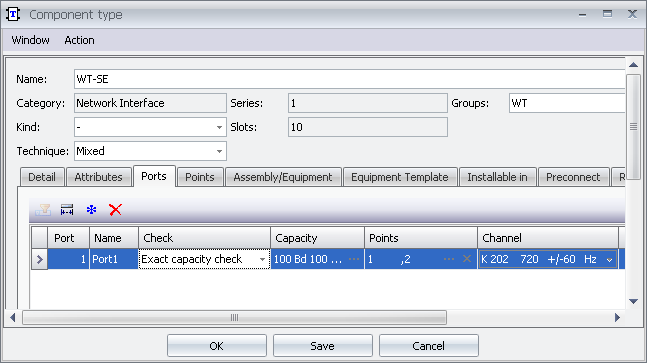Click the Series field
This screenshot has width=647, height=363.
coord(368,103)
